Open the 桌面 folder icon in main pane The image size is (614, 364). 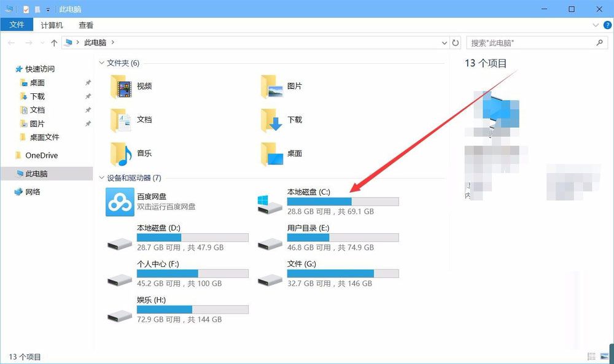coord(271,154)
